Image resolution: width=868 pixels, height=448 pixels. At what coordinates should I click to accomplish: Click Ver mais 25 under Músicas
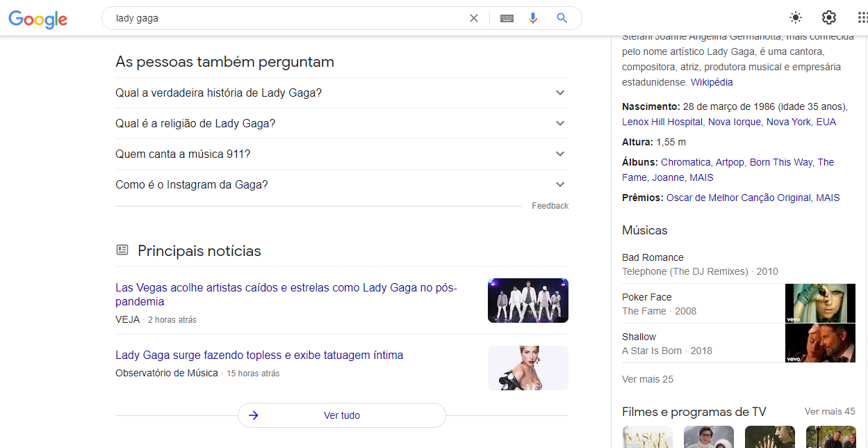(648, 379)
